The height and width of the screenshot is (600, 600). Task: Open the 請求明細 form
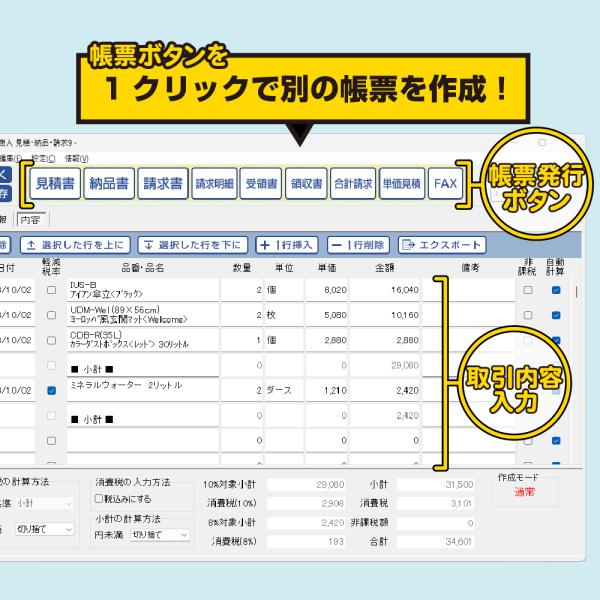click(x=214, y=184)
